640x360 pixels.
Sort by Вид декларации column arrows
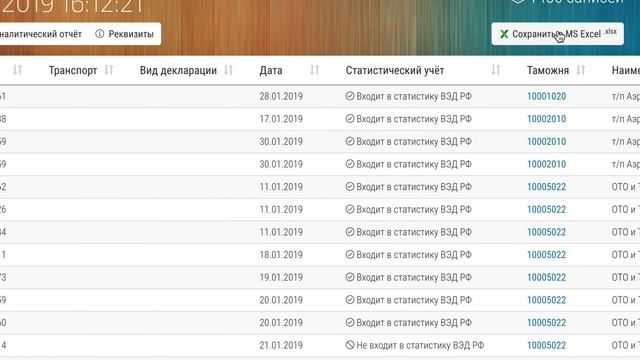click(229, 70)
